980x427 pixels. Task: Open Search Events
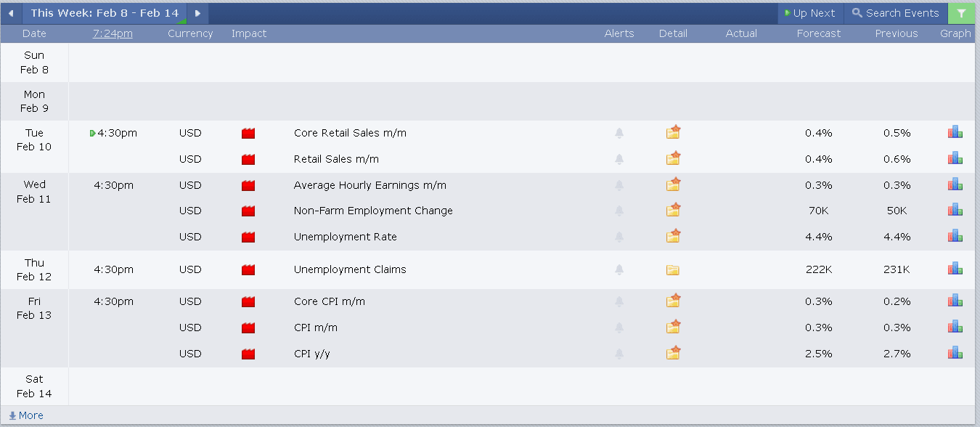[895, 13]
